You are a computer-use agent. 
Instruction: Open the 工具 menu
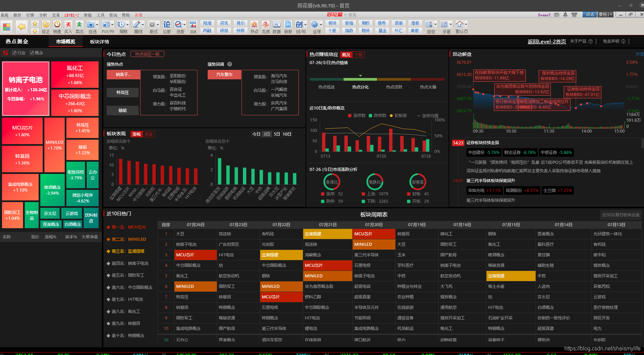pyautogui.click(x=101, y=15)
